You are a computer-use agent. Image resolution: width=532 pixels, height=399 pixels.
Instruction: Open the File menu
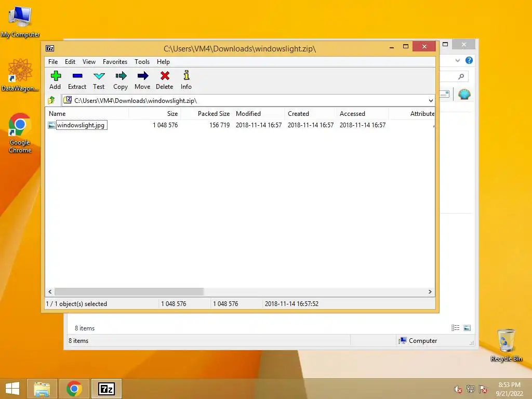pos(53,62)
